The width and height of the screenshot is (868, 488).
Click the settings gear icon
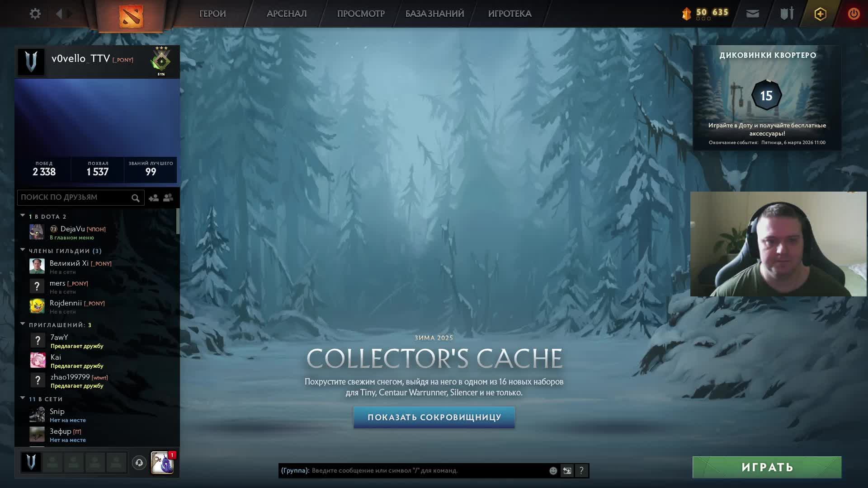click(35, 14)
